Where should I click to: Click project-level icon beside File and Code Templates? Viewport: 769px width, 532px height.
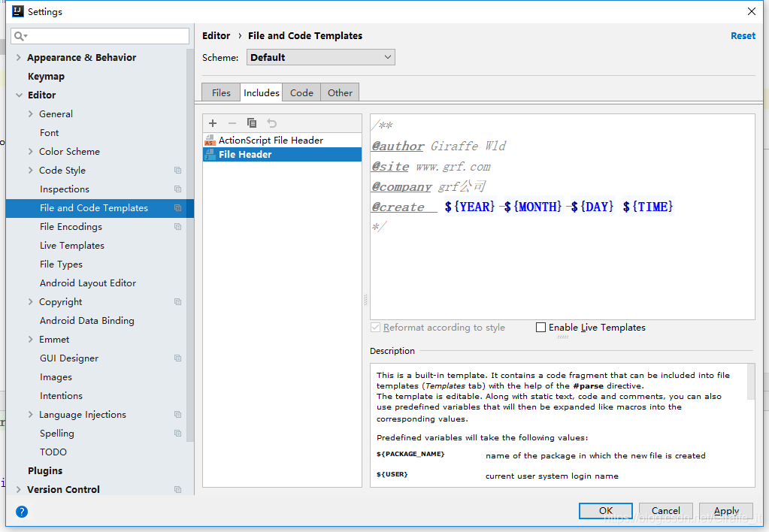coord(177,208)
